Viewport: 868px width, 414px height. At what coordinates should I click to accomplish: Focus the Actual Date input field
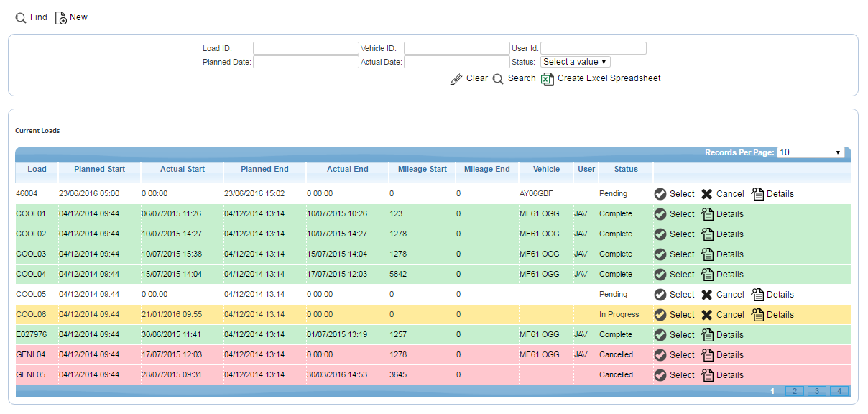tap(457, 62)
